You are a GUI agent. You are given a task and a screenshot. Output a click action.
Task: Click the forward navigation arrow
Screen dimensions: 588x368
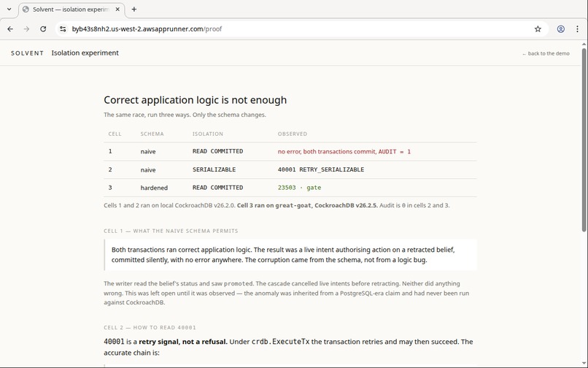tap(26, 29)
